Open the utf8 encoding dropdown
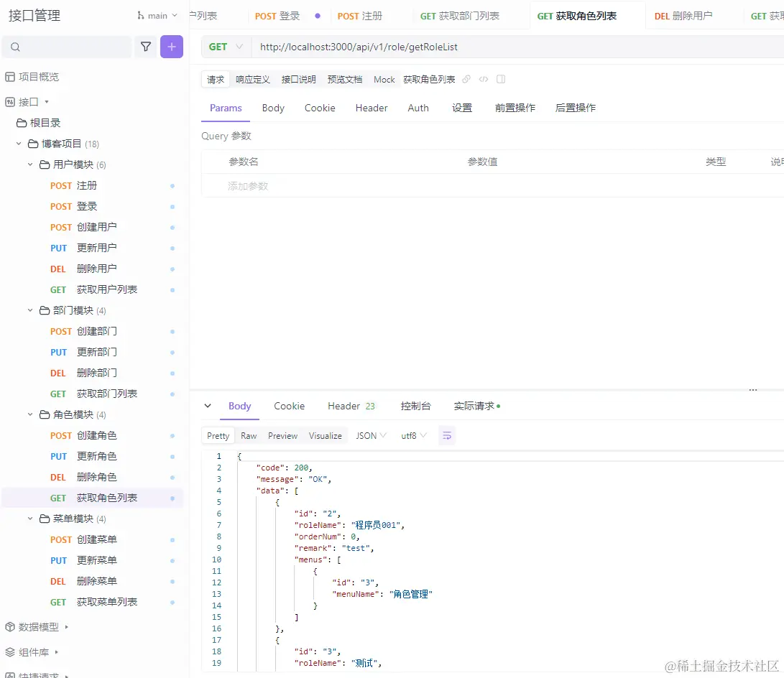This screenshot has height=678, width=784. (x=414, y=436)
